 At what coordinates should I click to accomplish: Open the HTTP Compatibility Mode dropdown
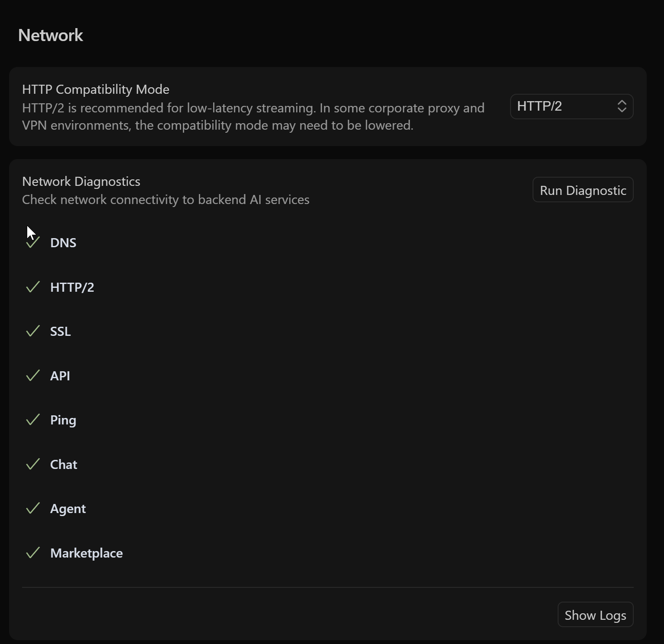click(x=571, y=106)
